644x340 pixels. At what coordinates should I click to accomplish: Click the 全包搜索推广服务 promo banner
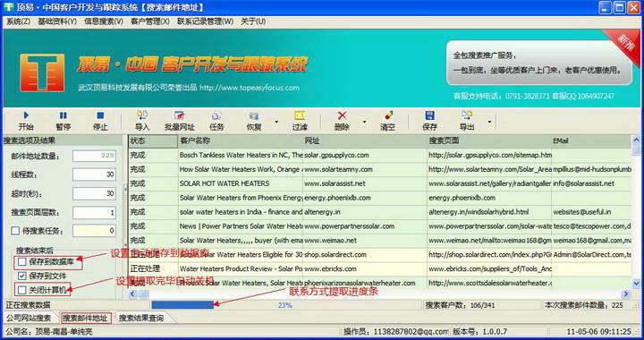[x=539, y=63]
